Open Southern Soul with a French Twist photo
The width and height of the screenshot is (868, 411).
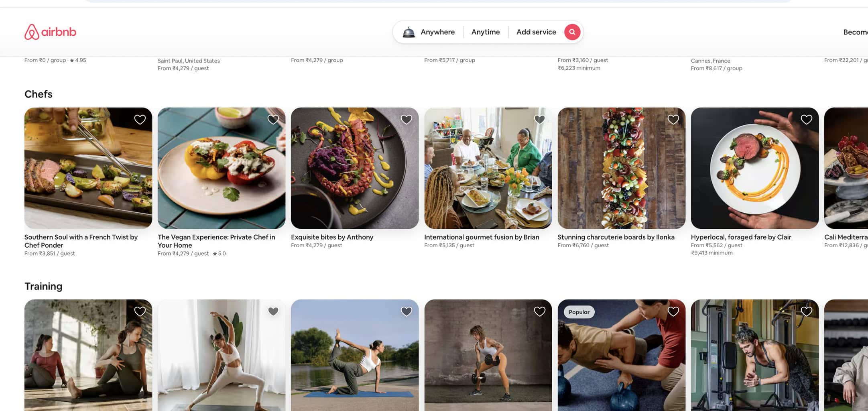88,168
